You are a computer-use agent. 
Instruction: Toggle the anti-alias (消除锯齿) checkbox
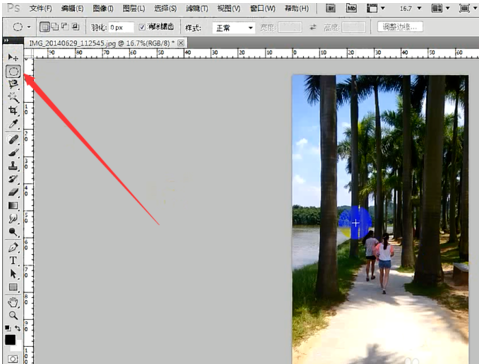pyautogui.click(x=142, y=27)
